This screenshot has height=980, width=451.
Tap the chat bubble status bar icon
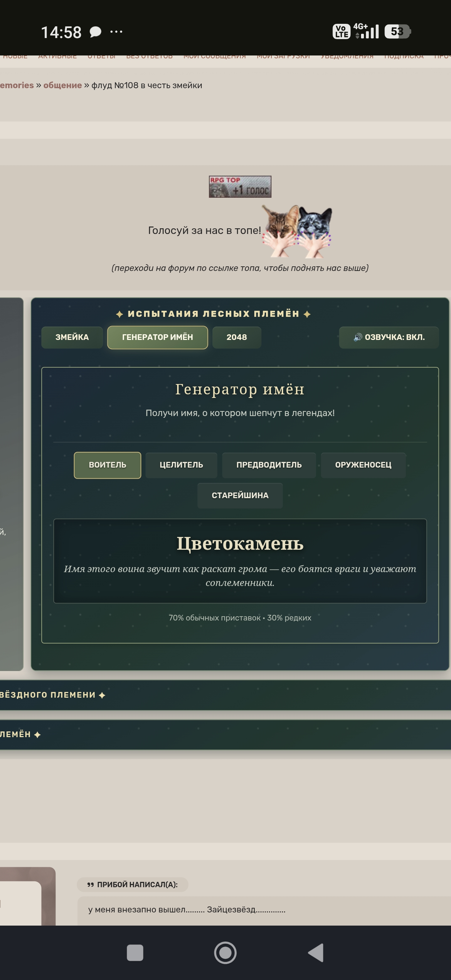point(95,32)
